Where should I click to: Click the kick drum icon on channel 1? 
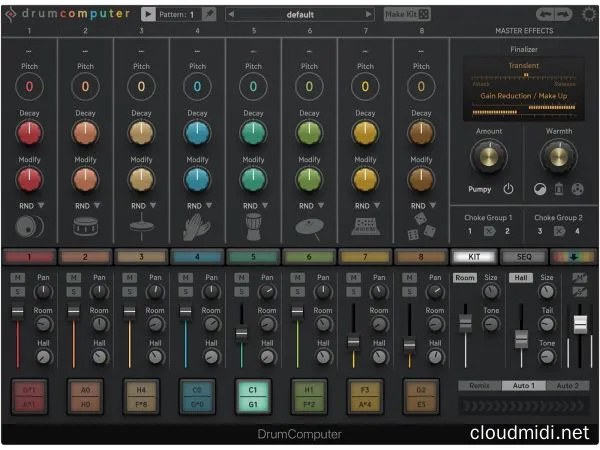pyautogui.click(x=30, y=227)
